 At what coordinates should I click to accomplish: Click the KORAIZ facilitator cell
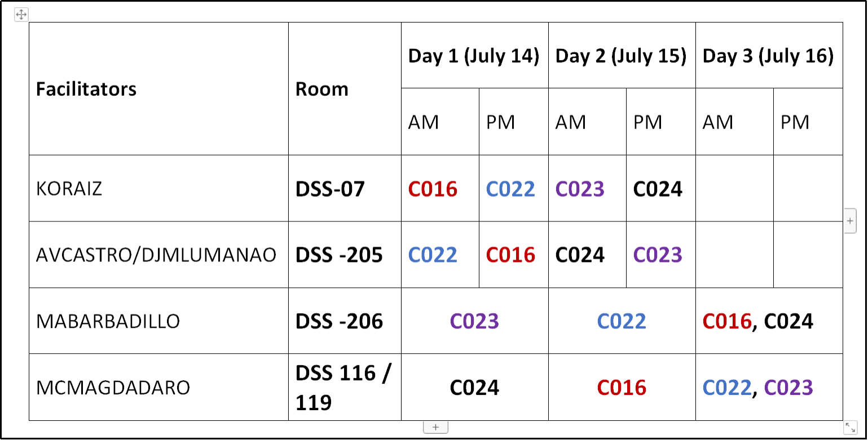pyautogui.click(x=69, y=188)
